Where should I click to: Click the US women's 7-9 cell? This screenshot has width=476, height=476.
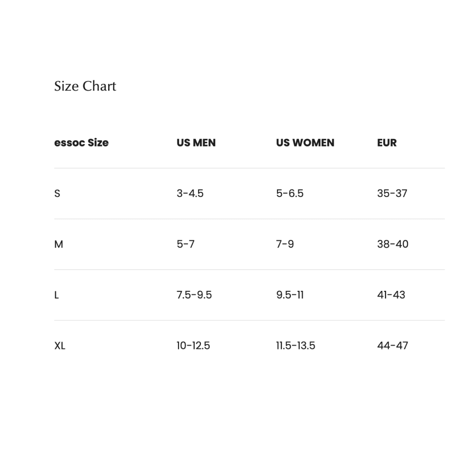click(285, 244)
